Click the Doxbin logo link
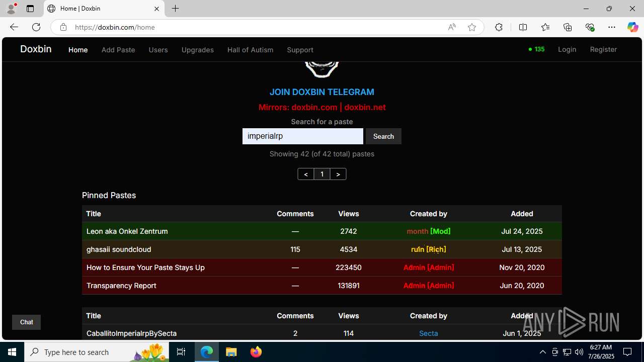 coord(36,49)
